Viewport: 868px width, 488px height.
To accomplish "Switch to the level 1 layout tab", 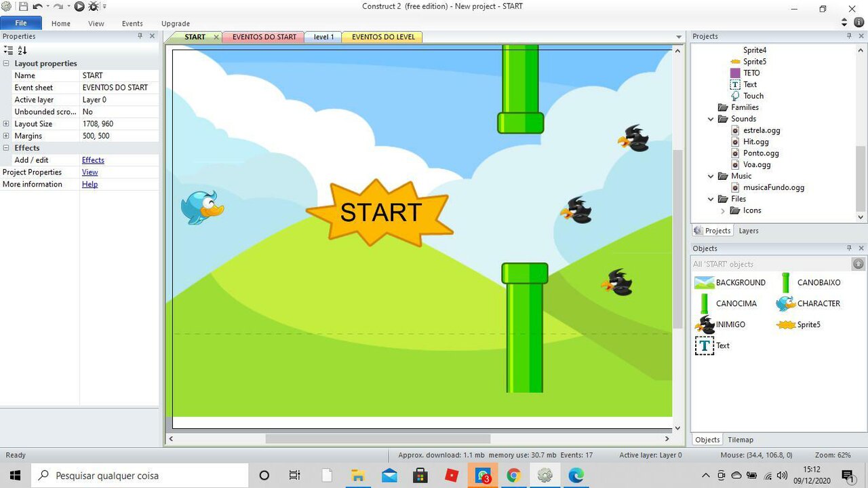I will click(x=323, y=37).
